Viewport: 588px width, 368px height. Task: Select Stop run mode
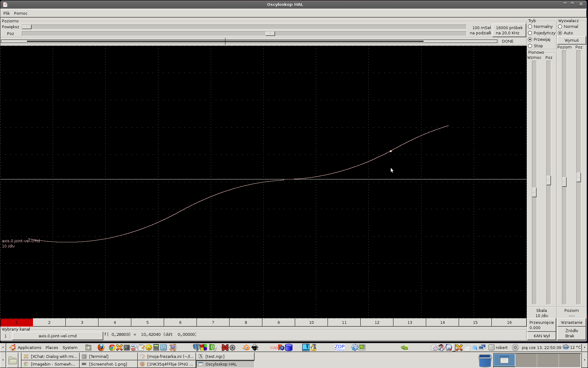point(535,46)
